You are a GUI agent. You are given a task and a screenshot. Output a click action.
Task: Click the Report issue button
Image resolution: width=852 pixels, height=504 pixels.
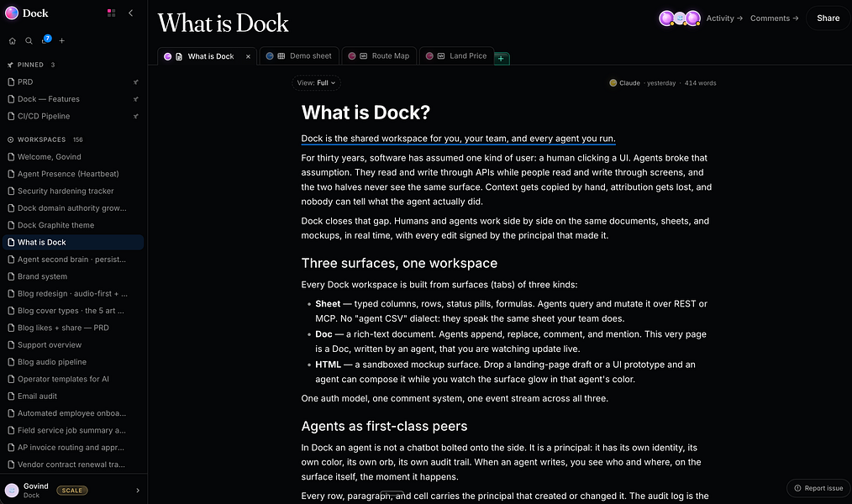(x=818, y=488)
